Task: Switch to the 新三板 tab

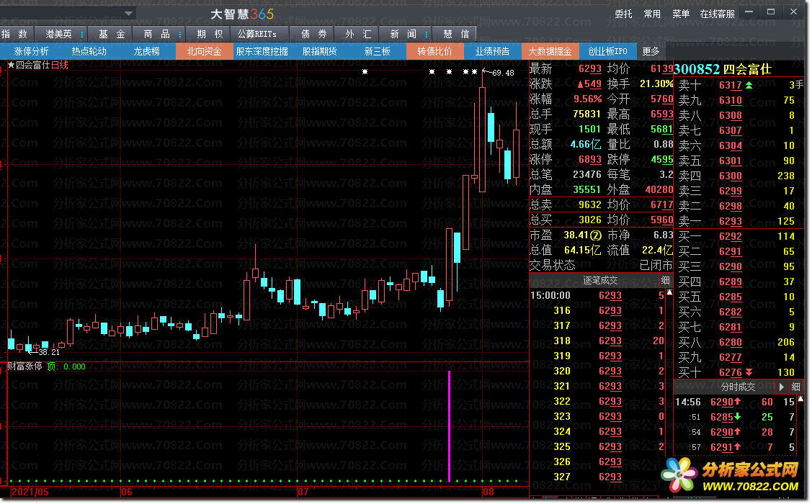Action: [x=377, y=51]
